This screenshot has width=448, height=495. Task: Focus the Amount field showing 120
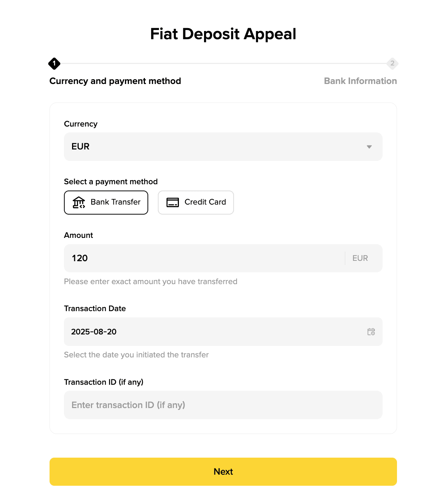click(203, 258)
